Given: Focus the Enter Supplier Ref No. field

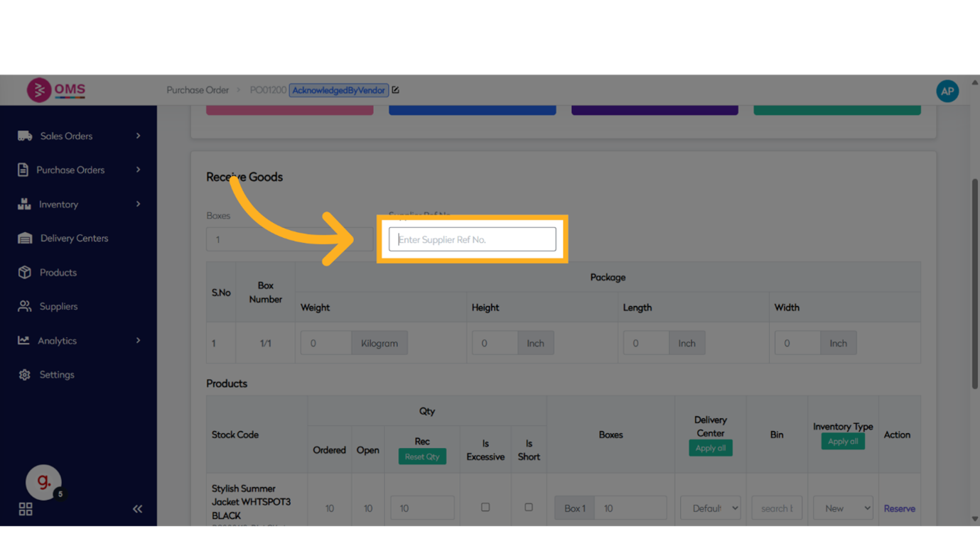Looking at the screenshot, I should pyautogui.click(x=472, y=239).
